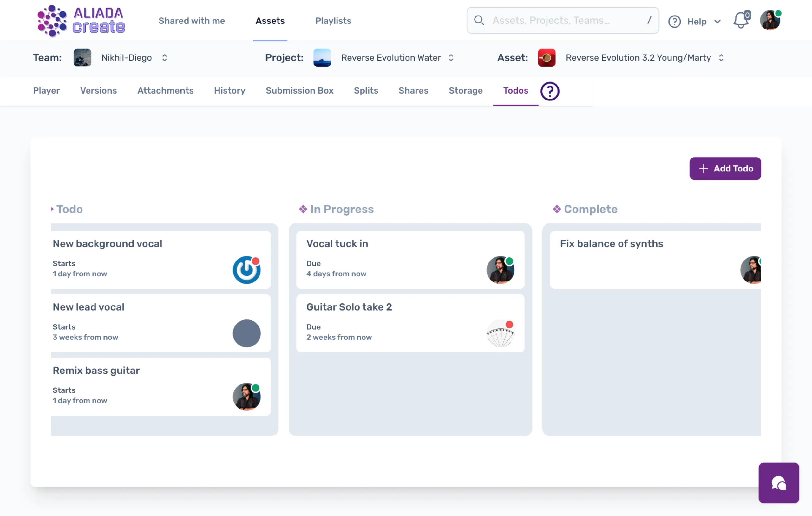Click the Todos help question mark icon

coord(550,91)
